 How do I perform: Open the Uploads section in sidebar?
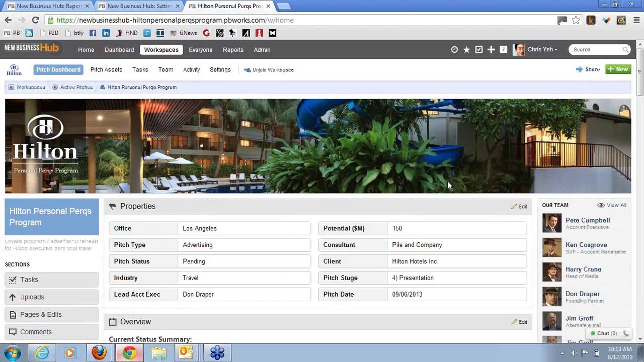pyautogui.click(x=52, y=297)
